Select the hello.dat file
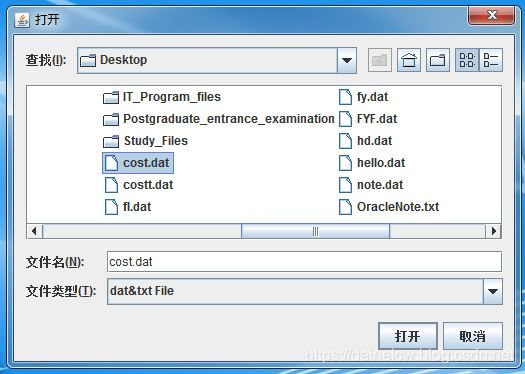 (x=372, y=163)
